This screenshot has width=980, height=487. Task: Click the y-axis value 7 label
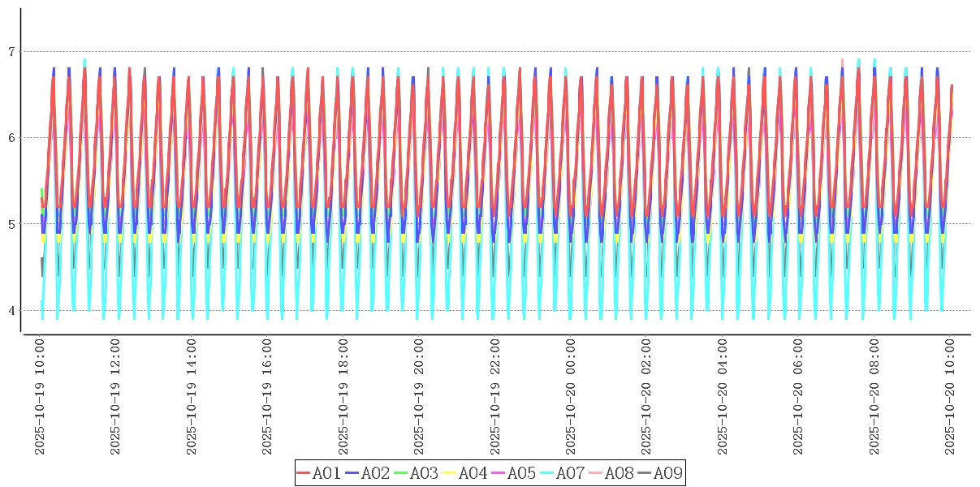tap(11, 52)
